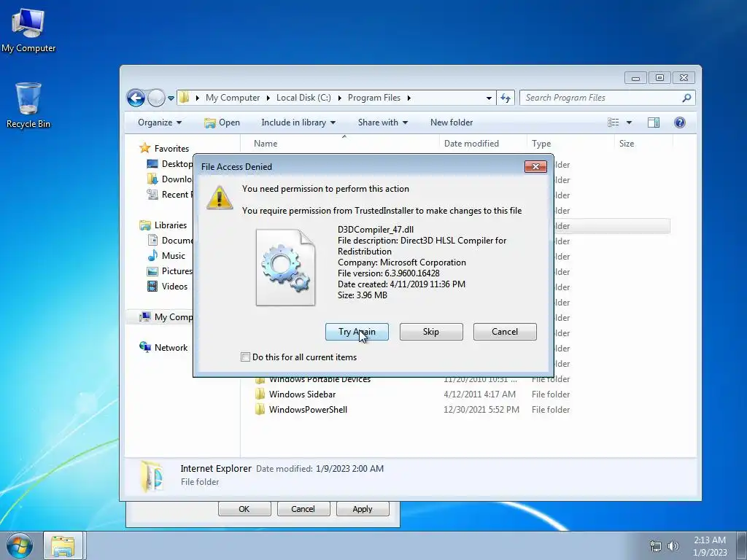The image size is (747, 560).
Task: Expand arrow between My Computer and Local Disk
Action: [x=268, y=98]
